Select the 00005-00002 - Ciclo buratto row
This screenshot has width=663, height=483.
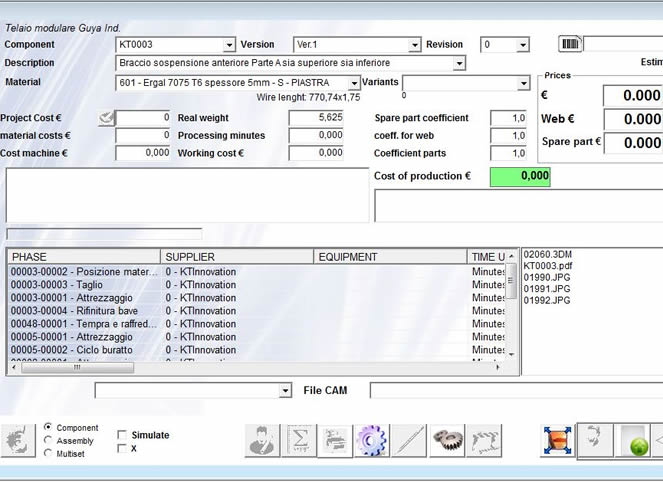(257, 350)
